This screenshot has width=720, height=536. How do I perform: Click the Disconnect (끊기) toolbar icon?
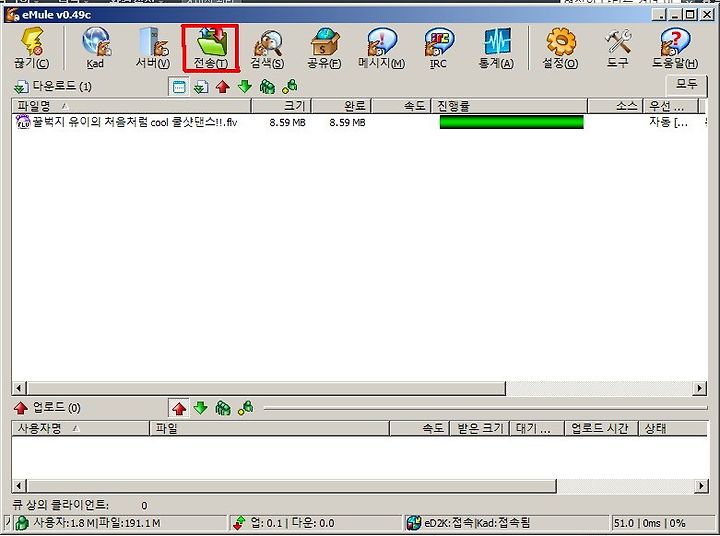pyautogui.click(x=32, y=48)
